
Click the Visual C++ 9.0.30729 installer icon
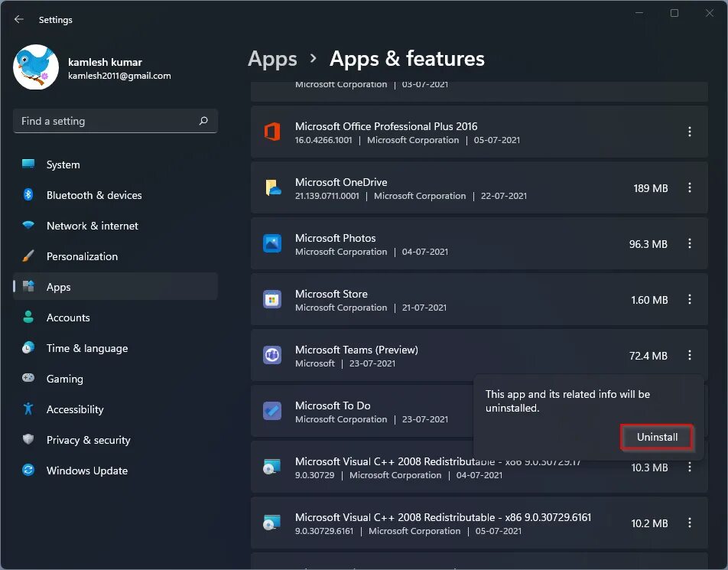tap(272, 467)
